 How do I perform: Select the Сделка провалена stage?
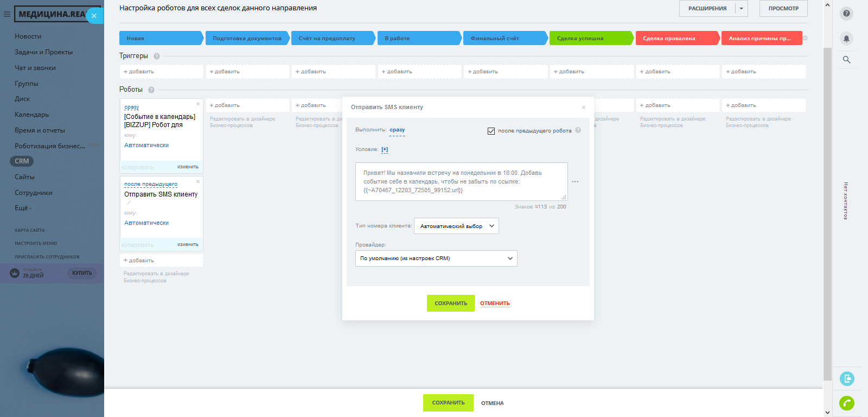tap(678, 39)
